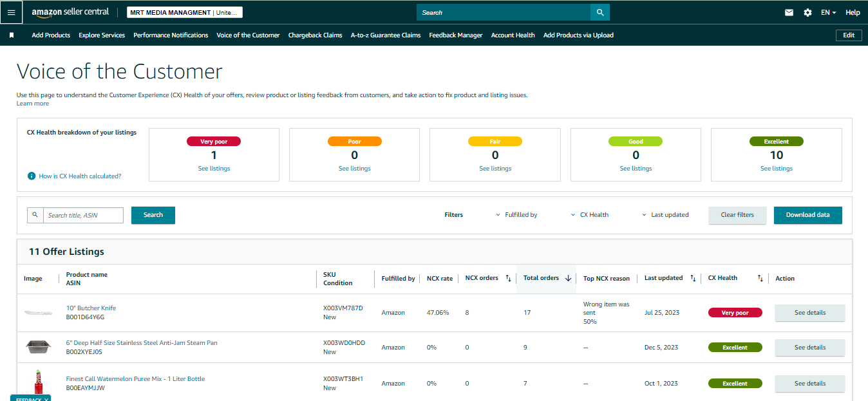The height and width of the screenshot is (401, 868).
Task: Click the Learn more link
Action: (33, 104)
